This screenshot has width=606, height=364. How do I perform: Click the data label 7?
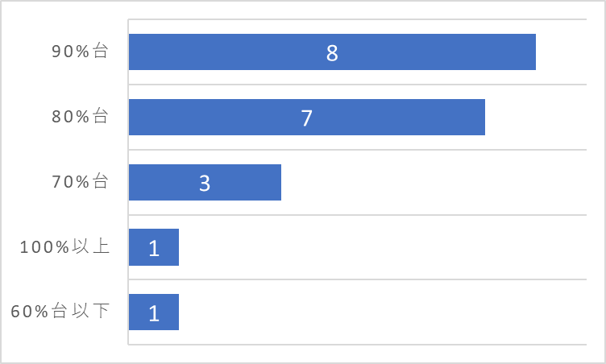307,118
